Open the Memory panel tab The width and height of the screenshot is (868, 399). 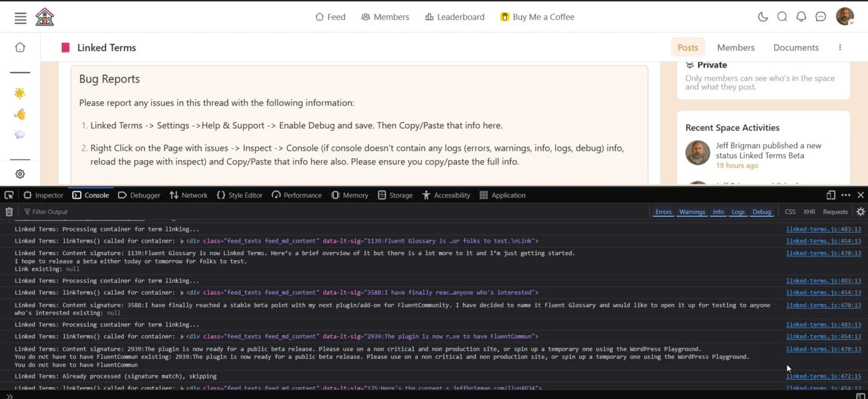350,195
